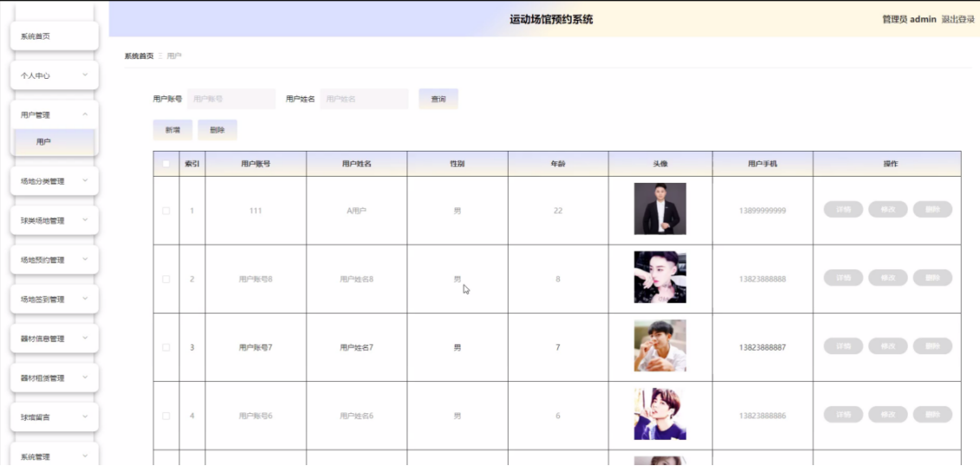Focus the 用户账号 search field
This screenshot has width=980, height=466.
pyautogui.click(x=231, y=99)
